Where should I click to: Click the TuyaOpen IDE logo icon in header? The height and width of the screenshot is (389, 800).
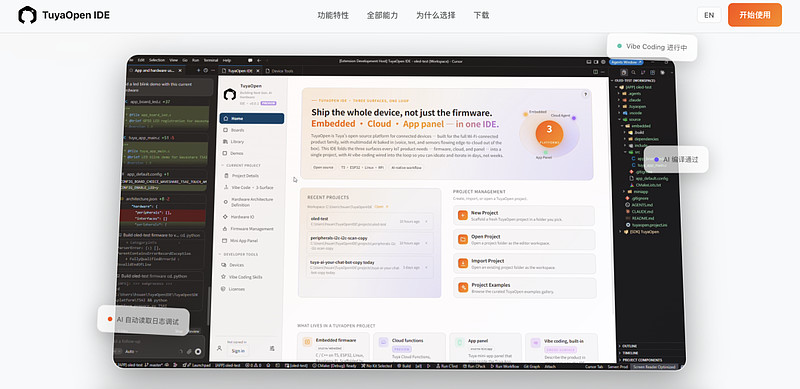point(27,15)
